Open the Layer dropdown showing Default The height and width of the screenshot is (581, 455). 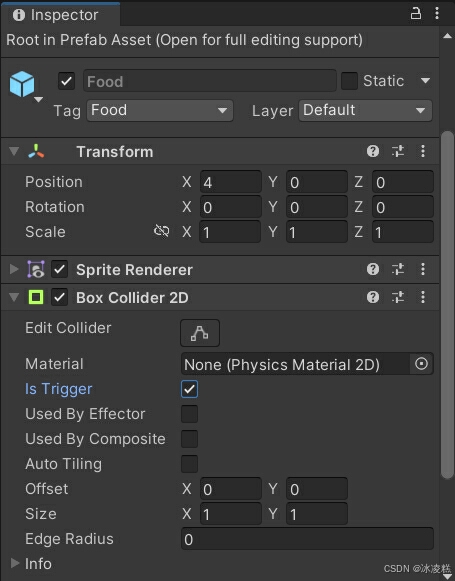click(x=365, y=110)
